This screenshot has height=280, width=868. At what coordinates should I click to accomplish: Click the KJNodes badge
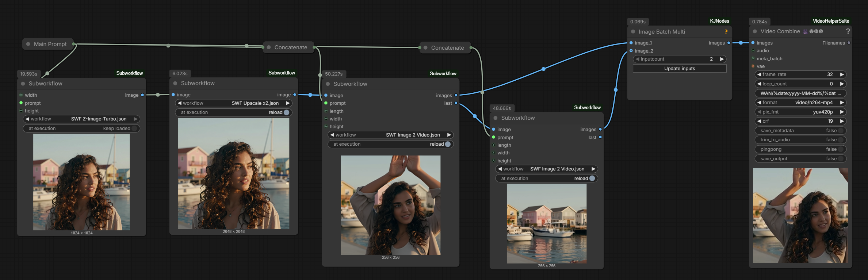click(719, 21)
